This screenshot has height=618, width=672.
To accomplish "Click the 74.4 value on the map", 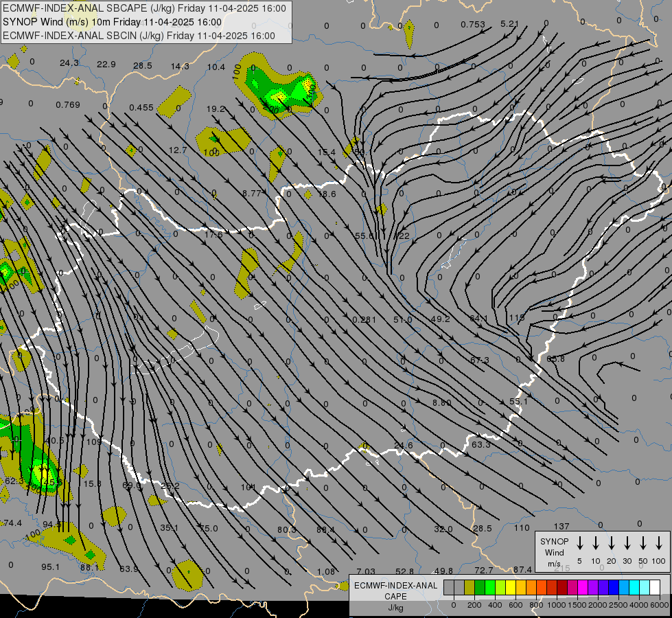I will [x=12, y=523].
